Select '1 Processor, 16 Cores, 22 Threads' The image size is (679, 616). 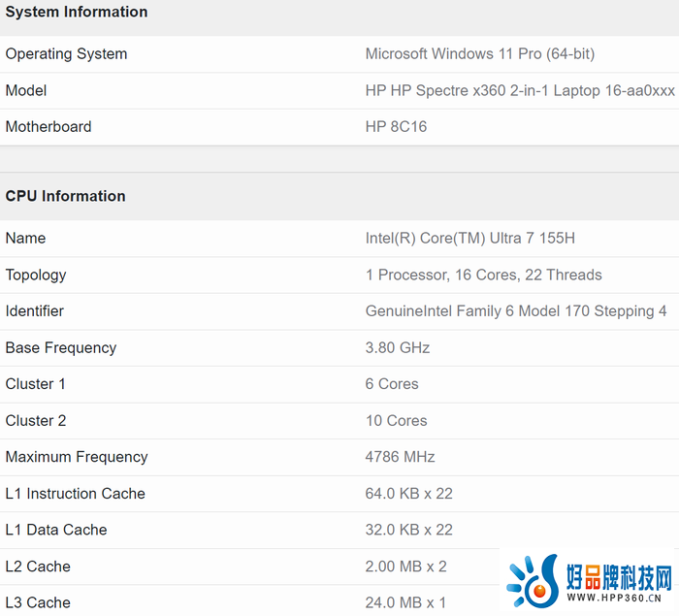click(484, 276)
